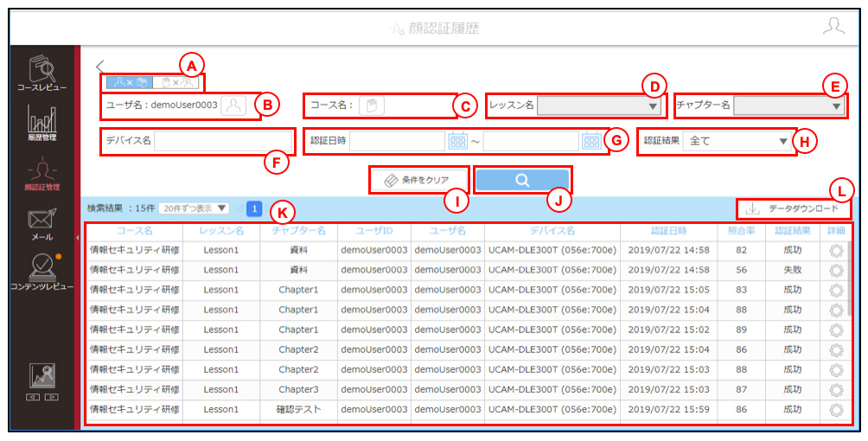The height and width of the screenshot is (441, 868).
Task: Click the データダウンロード button
Action: [793, 209]
